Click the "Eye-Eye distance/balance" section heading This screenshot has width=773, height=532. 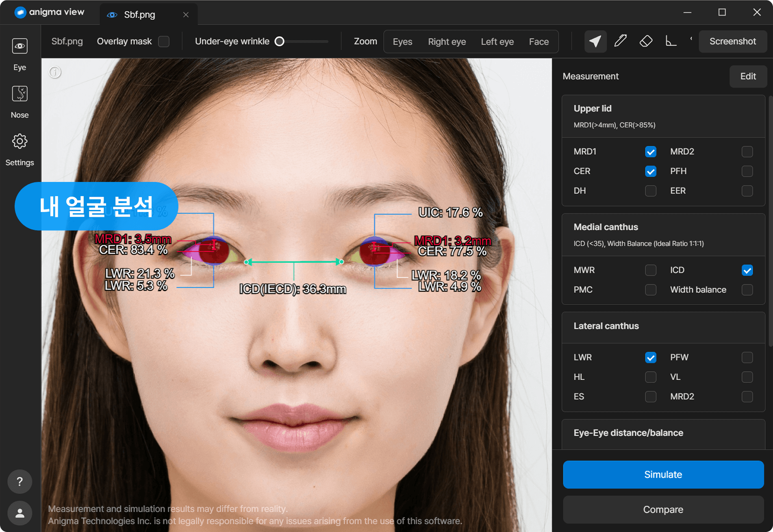pos(628,433)
